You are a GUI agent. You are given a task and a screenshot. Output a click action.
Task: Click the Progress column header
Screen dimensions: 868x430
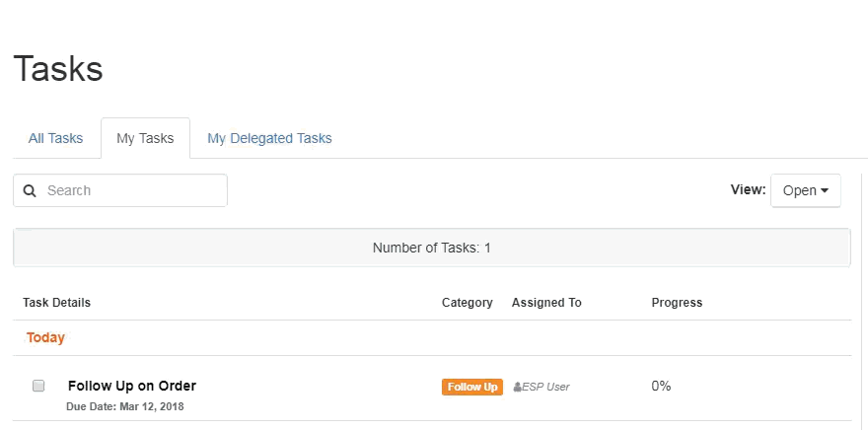(677, 303)
